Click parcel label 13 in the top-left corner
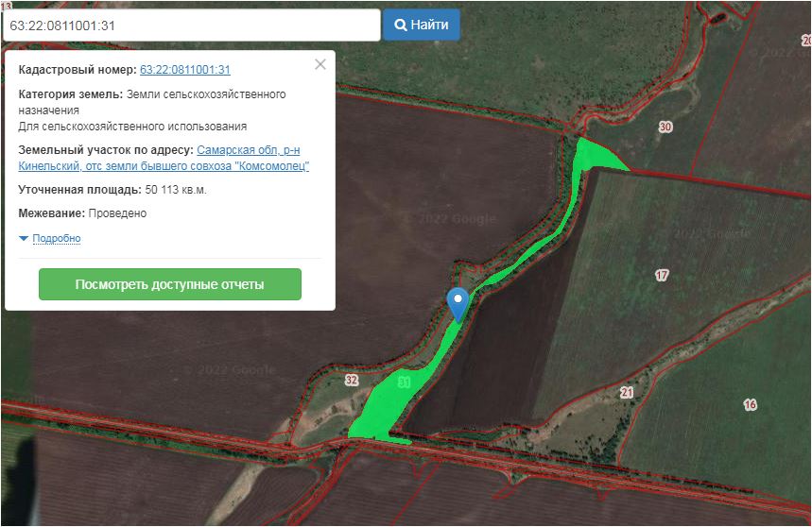812x527 pixels. [7, 6]
